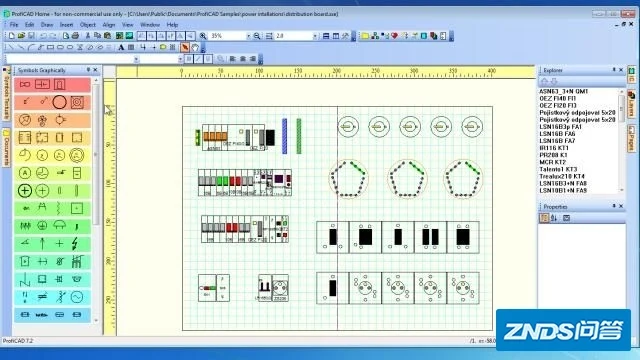This screenshot has height=360, width=640.
Task: Pick the arc drawing tool
Action: (31, 47)
